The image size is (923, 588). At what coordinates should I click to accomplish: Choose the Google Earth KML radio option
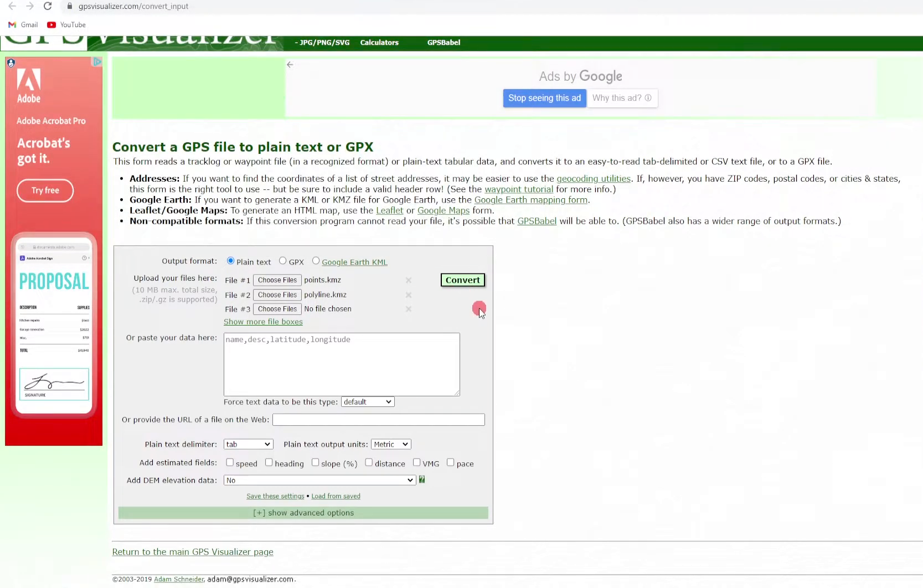[316, 261]
